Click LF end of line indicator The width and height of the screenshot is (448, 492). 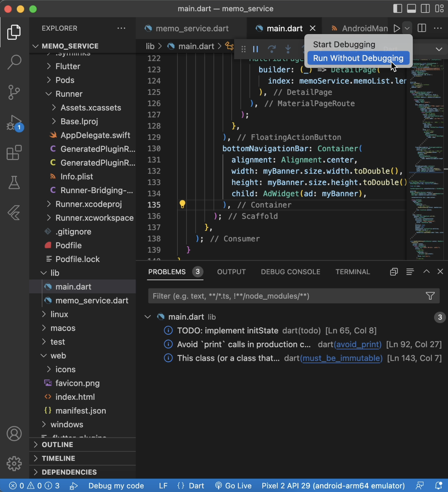pyautogui.click(x=163, y=485)
